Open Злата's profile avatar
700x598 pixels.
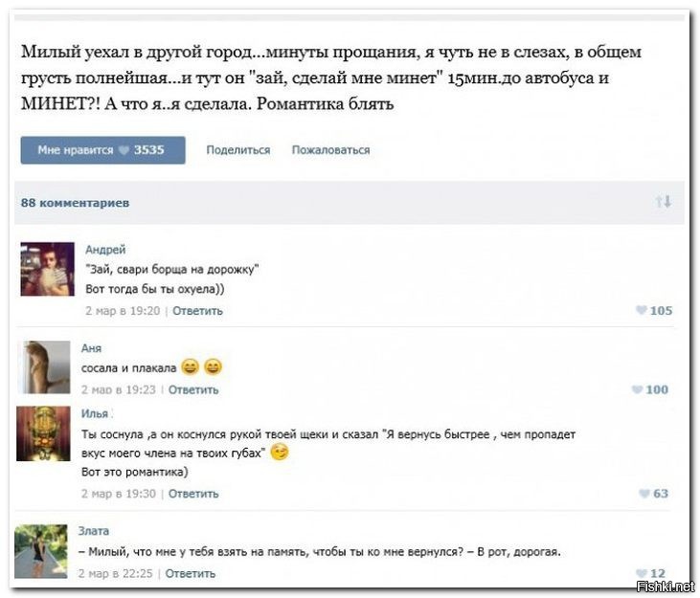pos(41,552)
